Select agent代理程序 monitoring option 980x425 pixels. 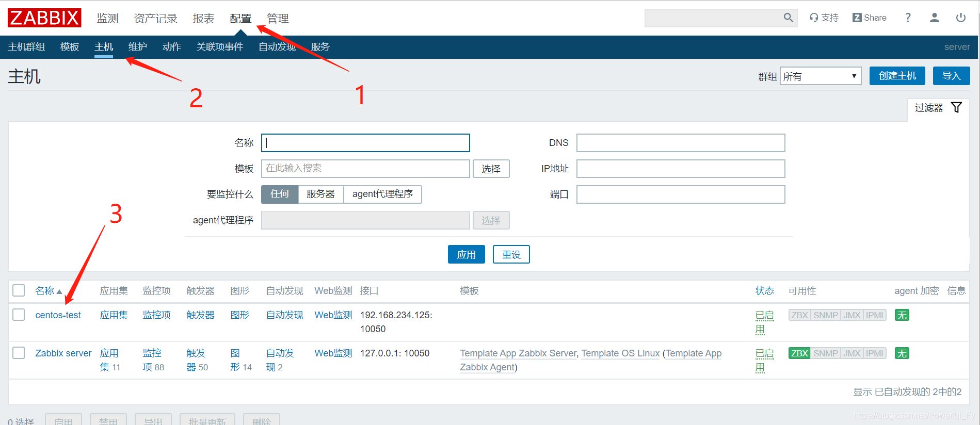click(382, 194)
